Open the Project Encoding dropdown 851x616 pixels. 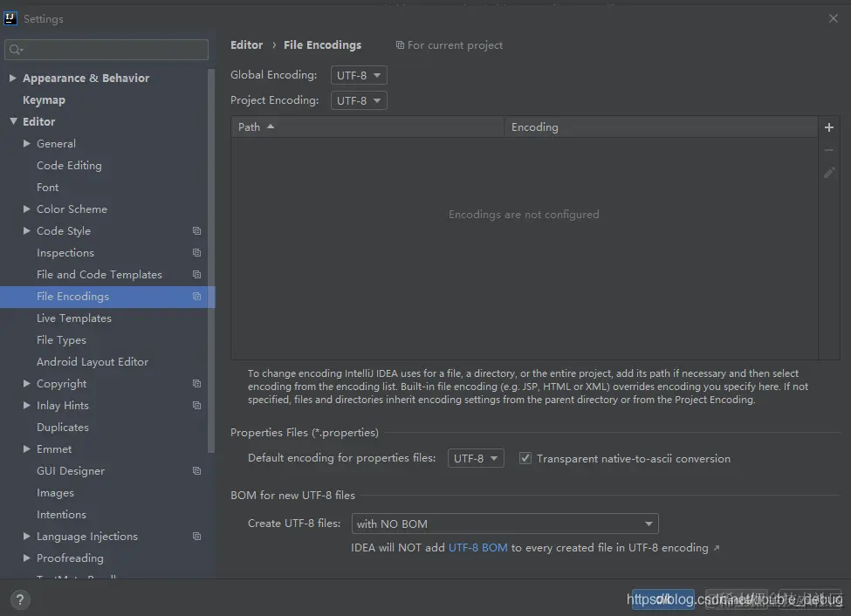(x=359, y=100)
